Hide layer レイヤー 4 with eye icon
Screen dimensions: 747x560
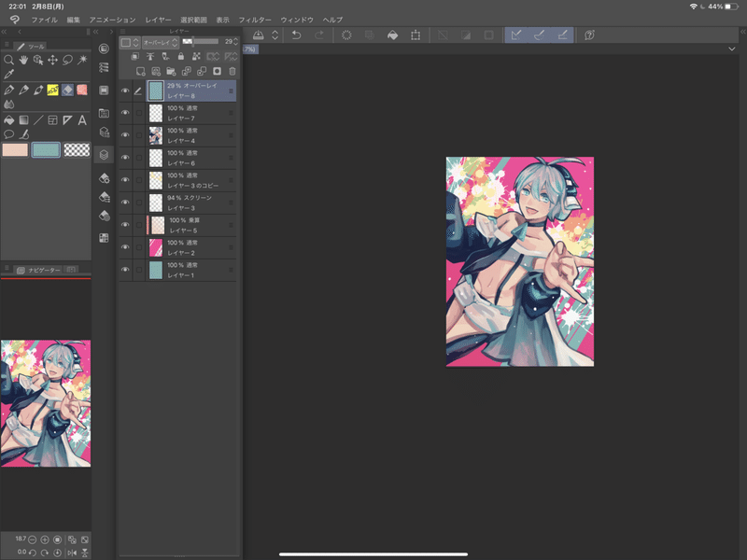tap(125, 135)
